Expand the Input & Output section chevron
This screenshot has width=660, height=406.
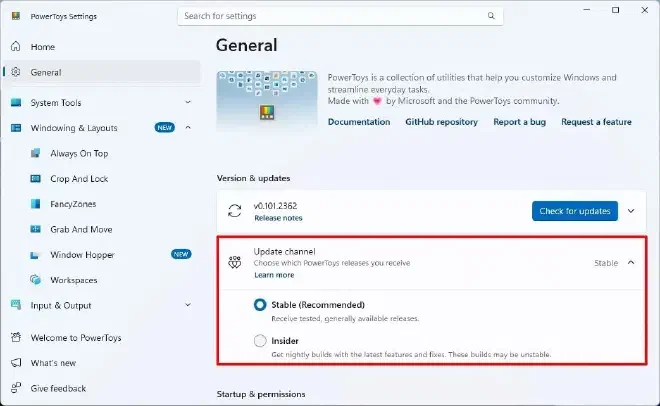pyautogui.click(x=188, y=305)
